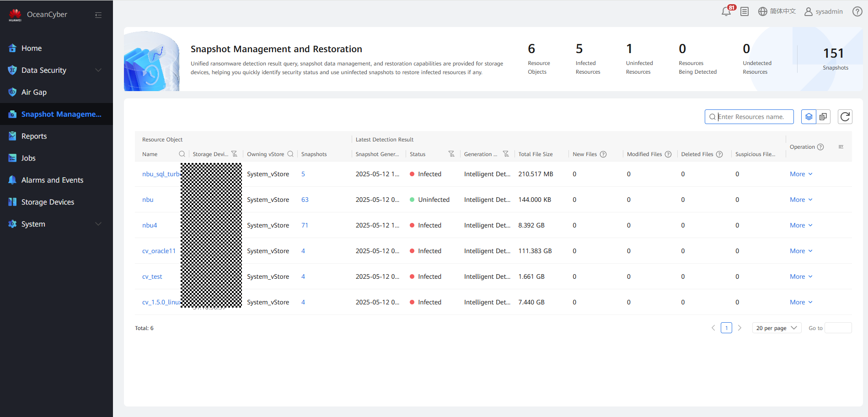Image resolution: width=868 pixels, height=417 pixels.
Task: Open the 20 per page dropdown
Action: coord(776,328)
